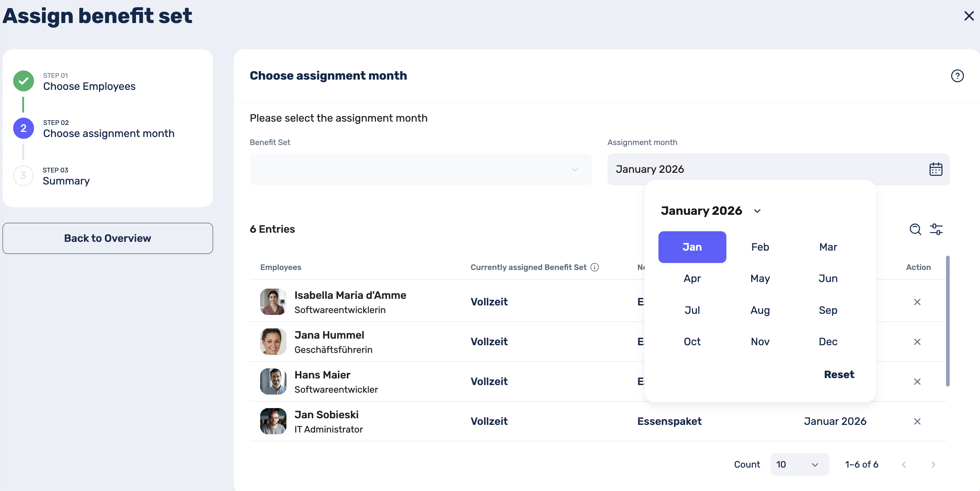This screenshot has height=491, width=980.
Task: Select Mar in the month picker
Action: pos(828,247)
